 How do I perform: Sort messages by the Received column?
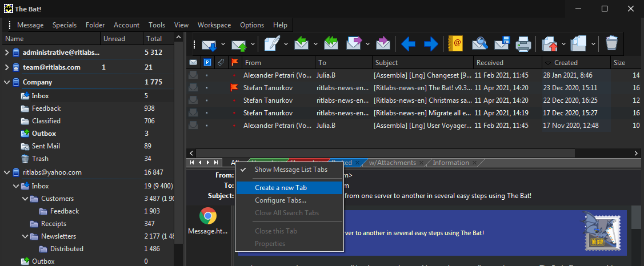507,62
